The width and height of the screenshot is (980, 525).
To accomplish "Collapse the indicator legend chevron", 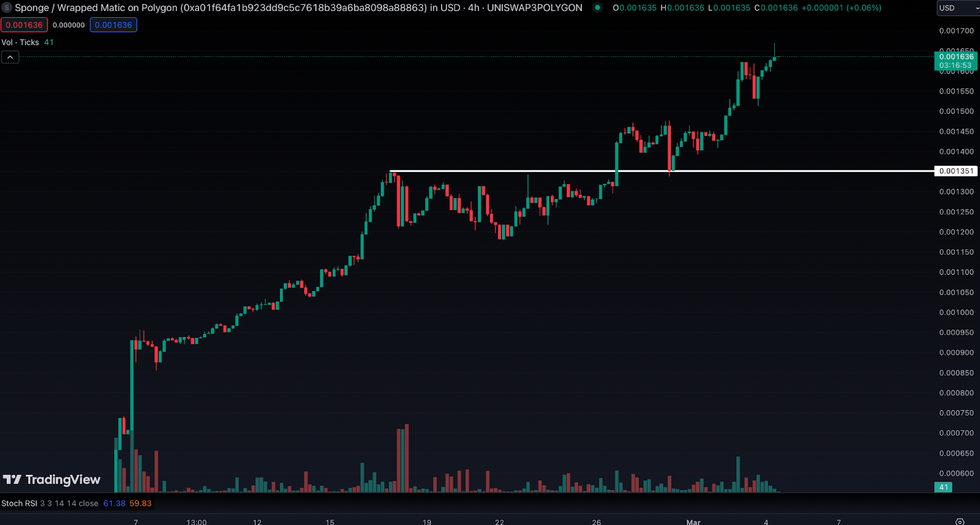I will (10, 57).
